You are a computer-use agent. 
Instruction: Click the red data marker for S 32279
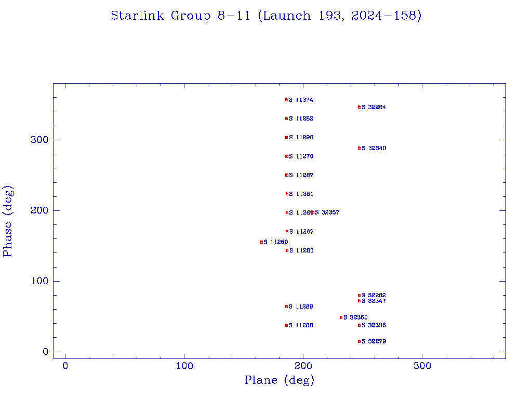click(x=360, y=341)
